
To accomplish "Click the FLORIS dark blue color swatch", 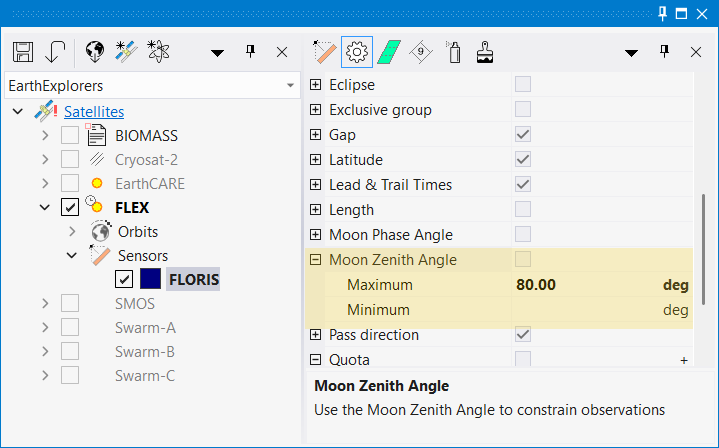I will [150, 279].
